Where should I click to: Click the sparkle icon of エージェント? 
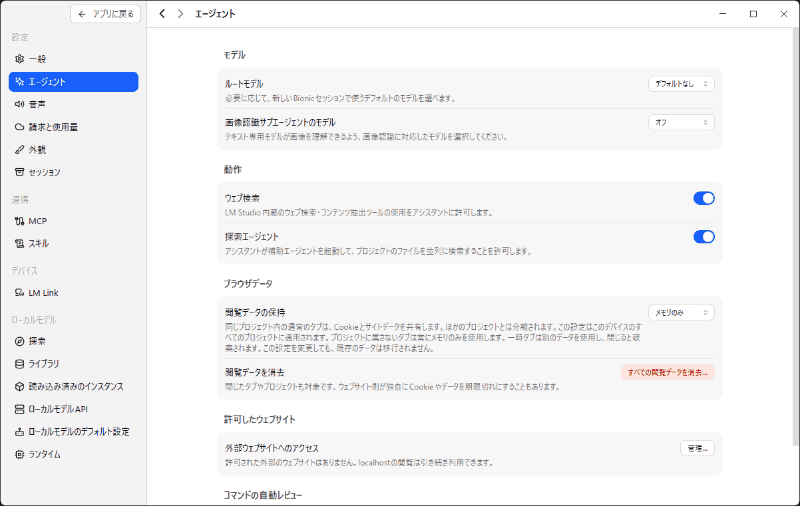pyautogui.click(x=19, y=82)
